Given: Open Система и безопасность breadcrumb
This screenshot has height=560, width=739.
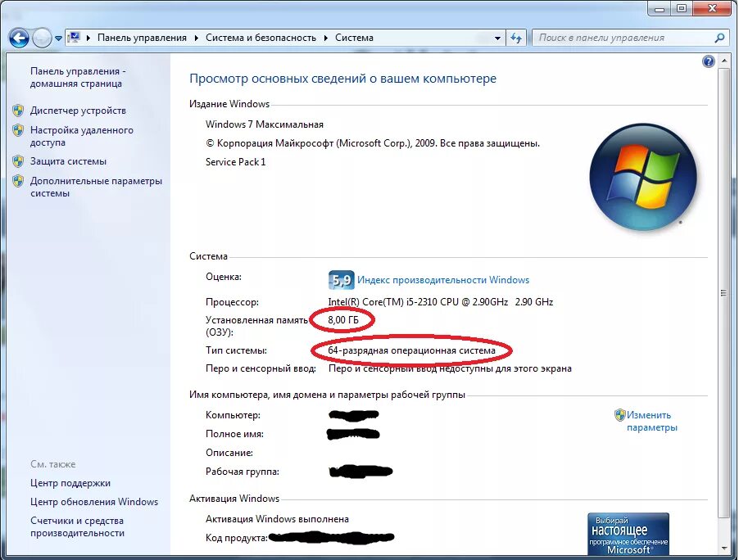Looking at the screenshot, I should tap(261, 38).
